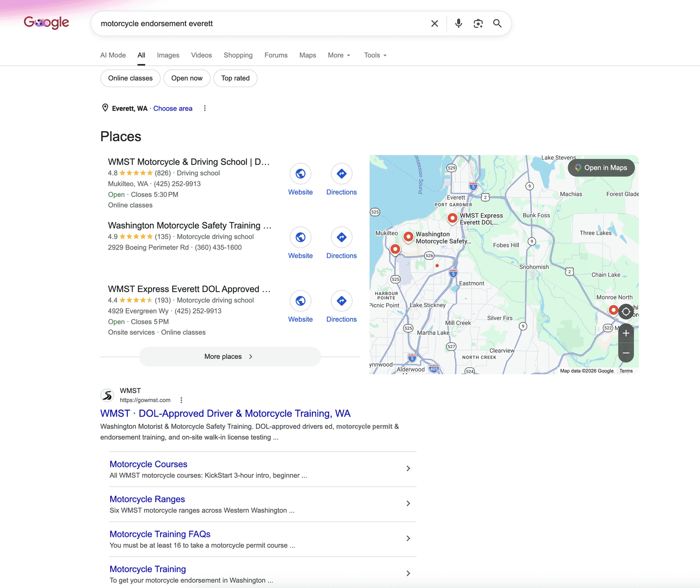Viewport: 700px width, 588px height.
Task: Expand chevron on Motorcycle Training row
Action: click(x=408, y=574)
